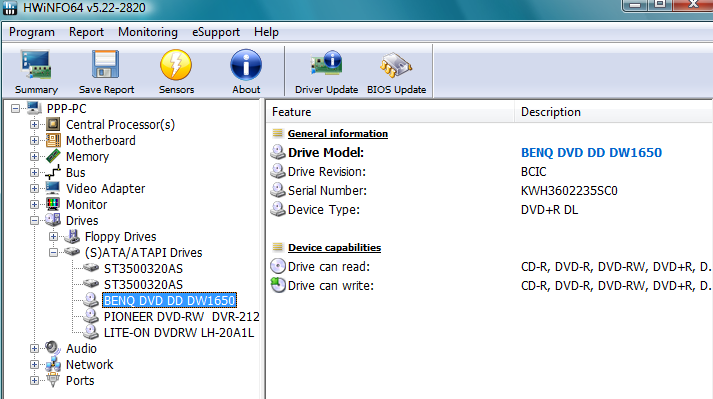
Task: Click the Central Processor(s) chip icon
Action: pyautogui.click(x=53, y=124)
